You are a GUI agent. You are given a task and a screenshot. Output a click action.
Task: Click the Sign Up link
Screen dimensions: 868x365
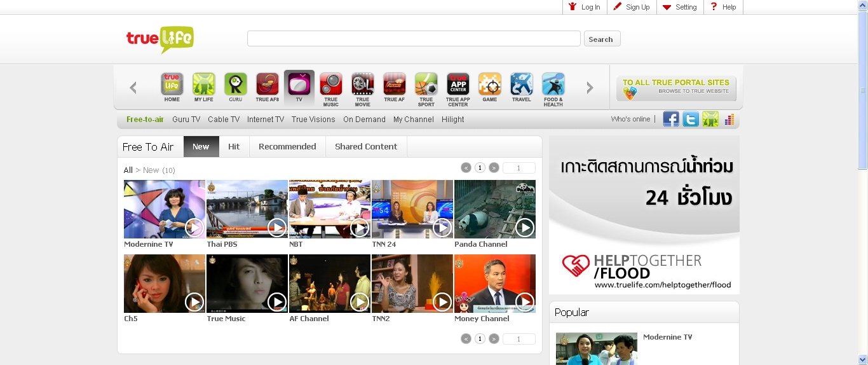click(x=631, y=7)
